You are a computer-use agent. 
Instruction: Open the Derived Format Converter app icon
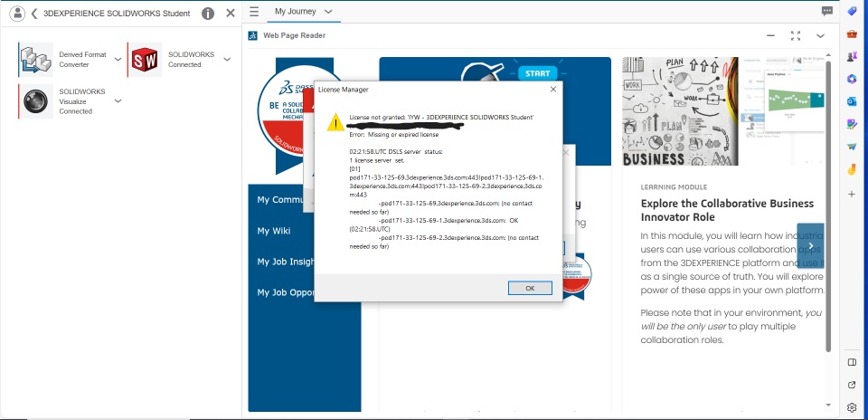point(36,59)
